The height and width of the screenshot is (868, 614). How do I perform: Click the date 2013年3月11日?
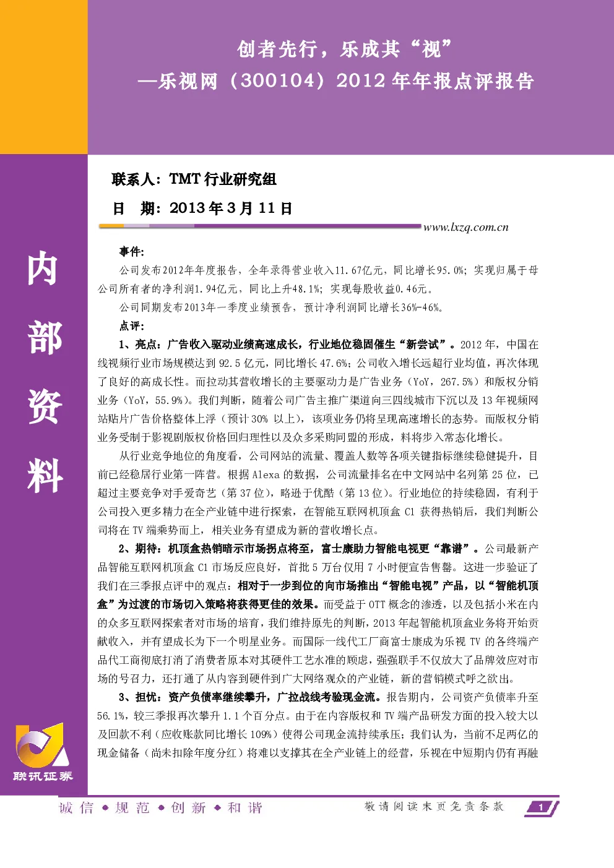coord(231,208)
